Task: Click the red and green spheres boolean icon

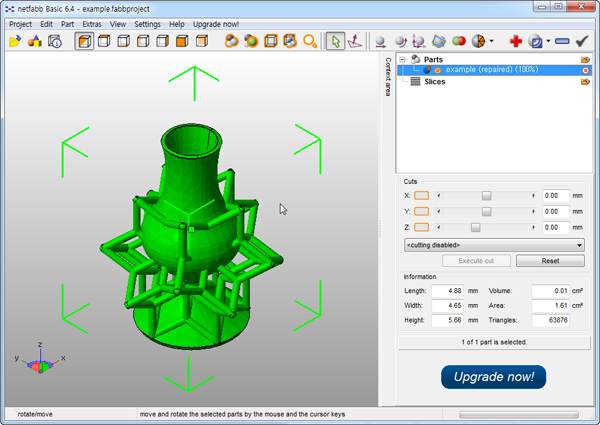Action: coord(458,41)
